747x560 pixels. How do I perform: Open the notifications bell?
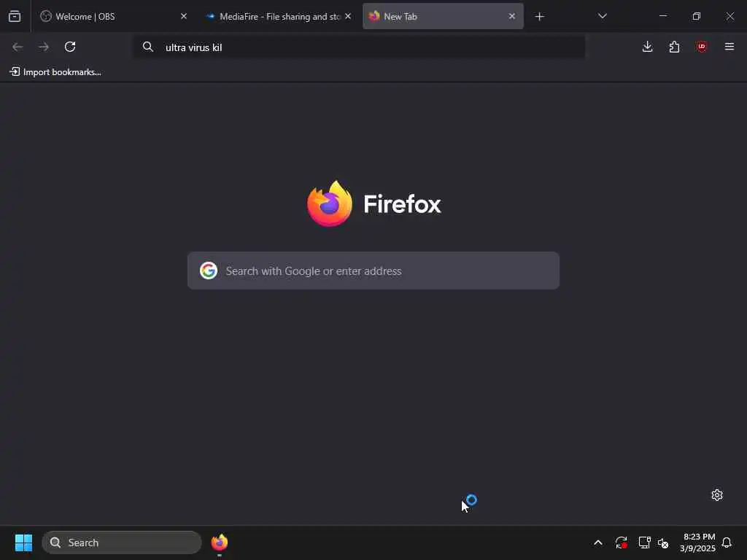click(727, 542)
